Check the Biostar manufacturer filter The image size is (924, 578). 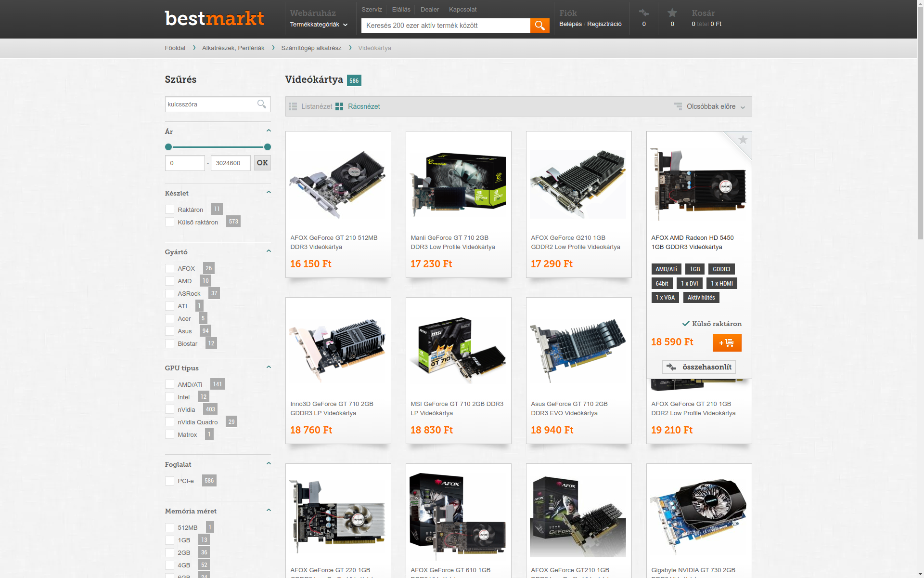pos(169,343)
